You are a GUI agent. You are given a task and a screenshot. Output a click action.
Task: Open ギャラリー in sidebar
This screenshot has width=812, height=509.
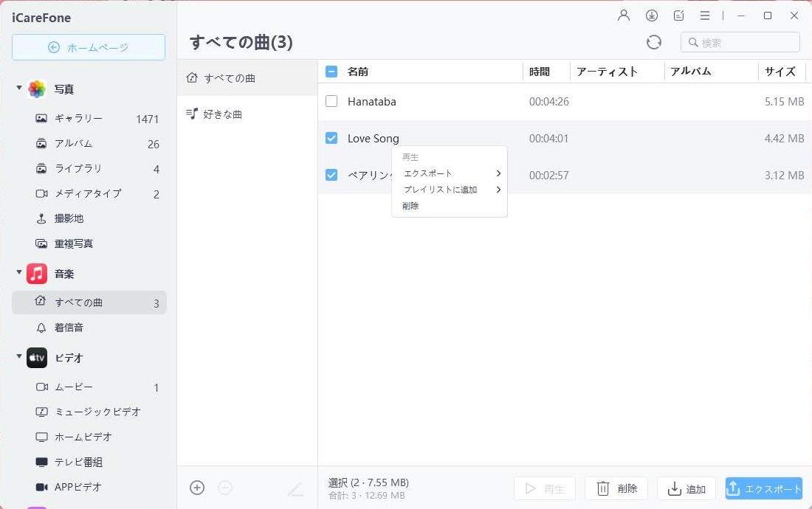point(89,119)
